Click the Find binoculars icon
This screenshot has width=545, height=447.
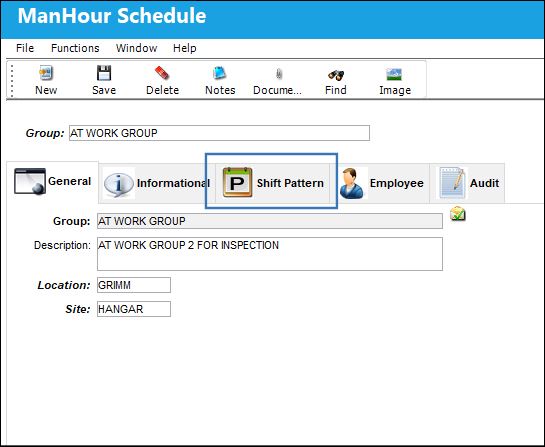(x=336, y=74)
